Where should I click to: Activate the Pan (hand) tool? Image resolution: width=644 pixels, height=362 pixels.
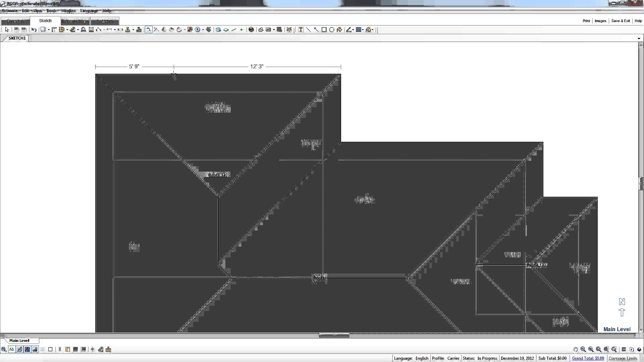pyautogui.click(x=576, y=349)
